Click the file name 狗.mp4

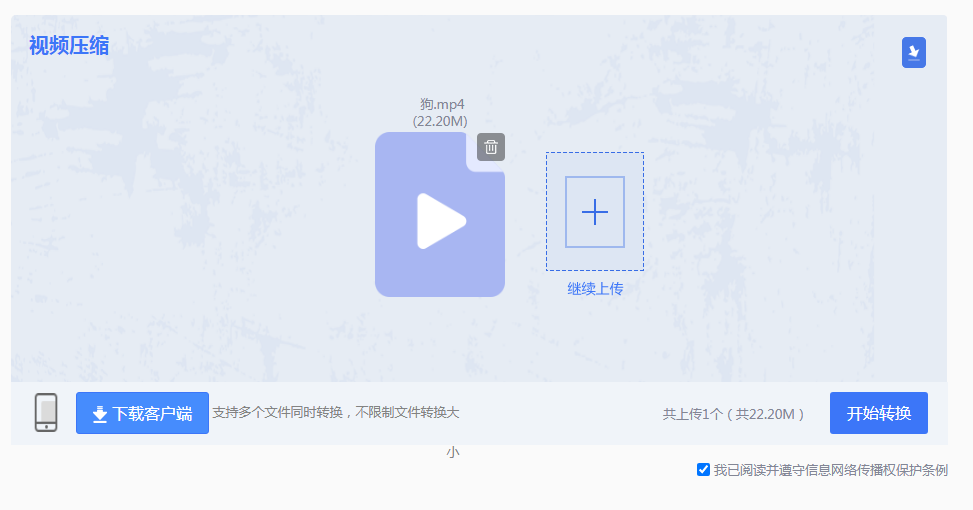pyautogui.click(x=442, y=104)
